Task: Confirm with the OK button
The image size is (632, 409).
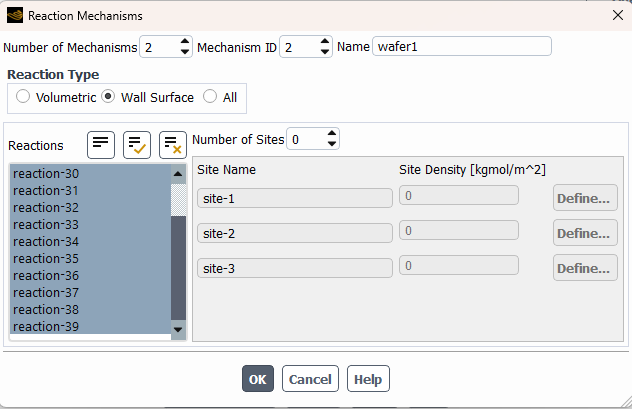Action: 258,379
